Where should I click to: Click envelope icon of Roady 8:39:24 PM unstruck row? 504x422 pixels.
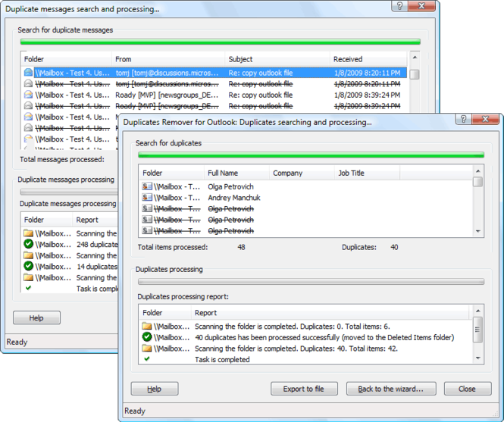click(28, 95)
